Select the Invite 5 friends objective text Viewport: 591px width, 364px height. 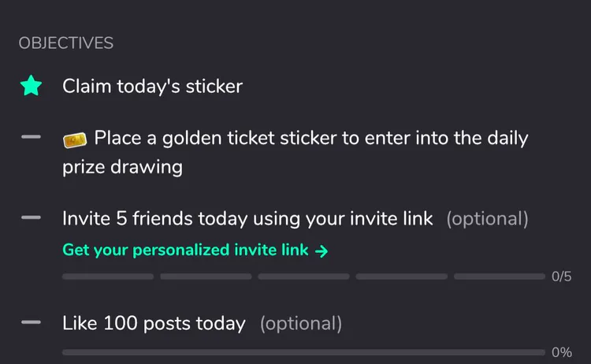[x=247, y=218]
